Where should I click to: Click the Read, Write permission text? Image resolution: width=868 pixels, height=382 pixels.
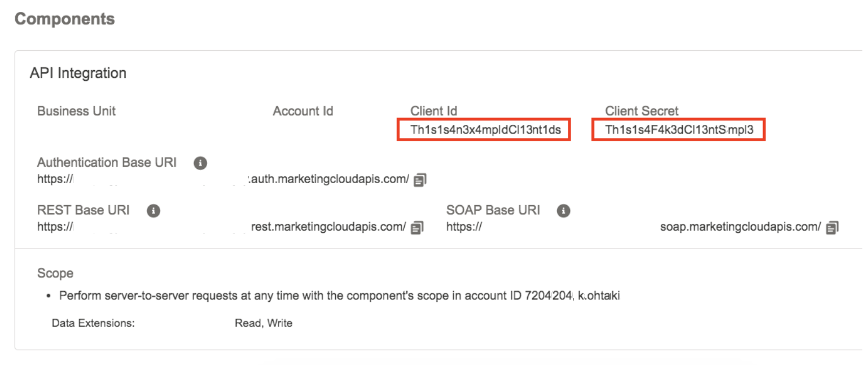pyautogui.click(x=264, y=324)
